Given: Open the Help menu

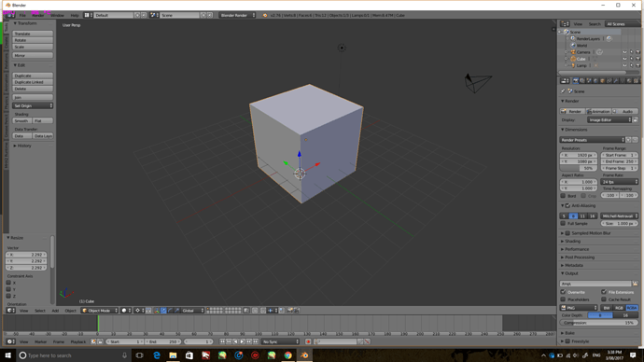Looking at the screenshot, I should (75, 15).
